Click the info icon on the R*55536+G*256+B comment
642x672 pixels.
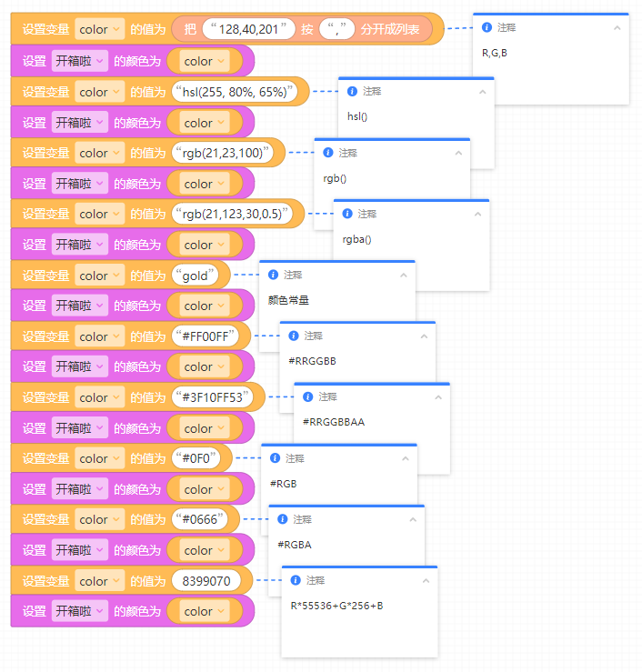click(296, 580)
